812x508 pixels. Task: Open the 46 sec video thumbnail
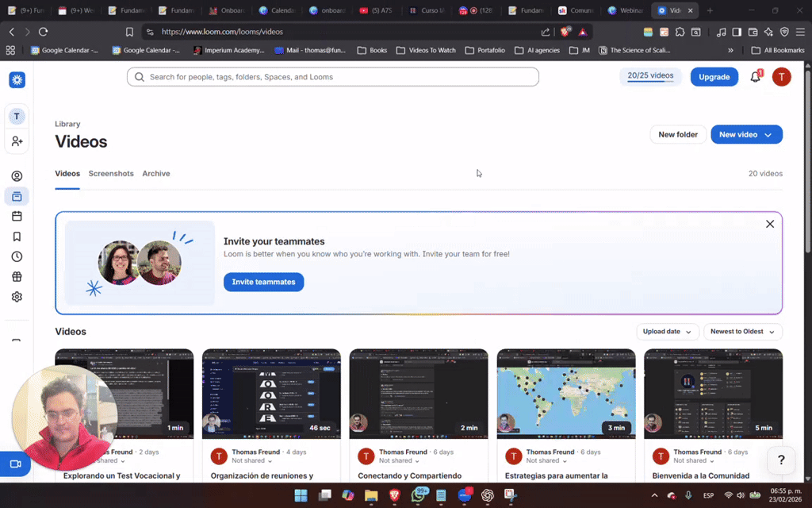coord(271,394)
